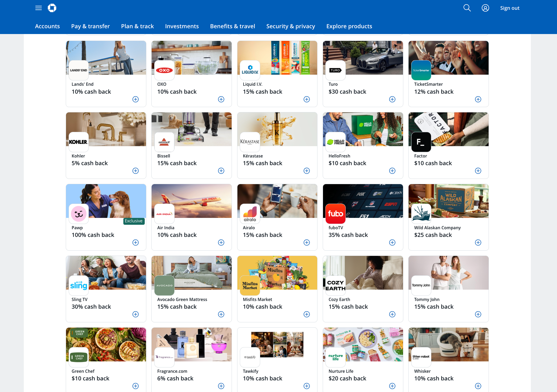Add the Whisker offer plus icon
The width and height of the screenshot is (557, 392).
(x=478, y=386)
